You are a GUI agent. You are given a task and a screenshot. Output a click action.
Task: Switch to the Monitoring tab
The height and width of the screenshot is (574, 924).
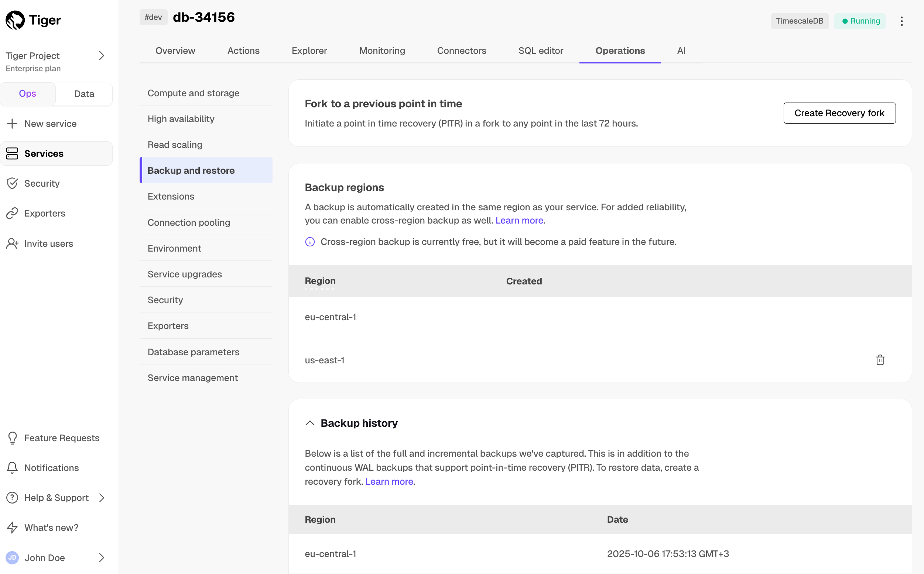pyautogui.click(x=382, y=51)
